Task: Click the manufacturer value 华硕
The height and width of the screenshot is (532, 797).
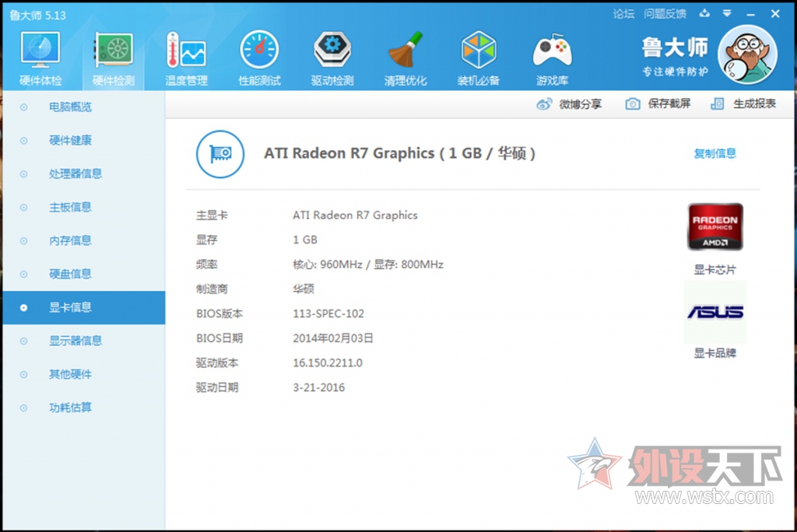Action: point(304,289)
